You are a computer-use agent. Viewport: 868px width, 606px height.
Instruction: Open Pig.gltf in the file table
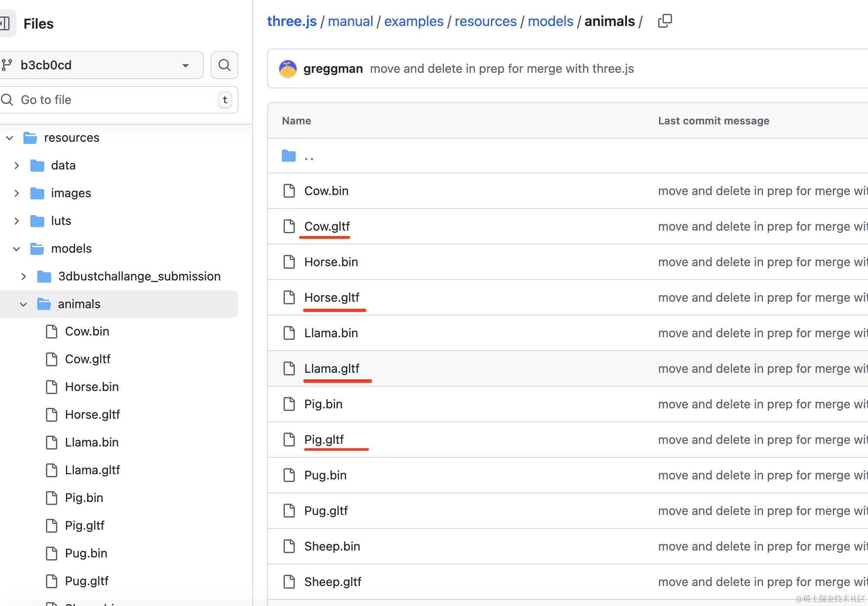tap(324, 440)
